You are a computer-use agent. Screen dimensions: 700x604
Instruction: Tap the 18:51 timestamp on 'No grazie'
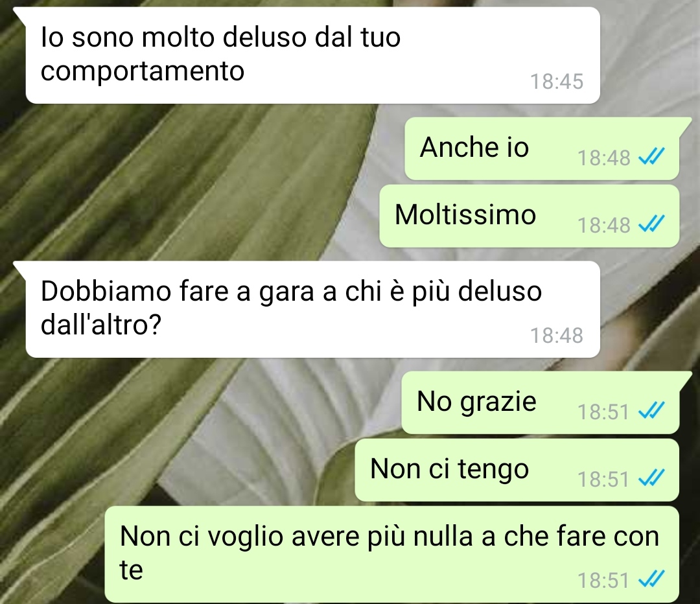(603, 412)
